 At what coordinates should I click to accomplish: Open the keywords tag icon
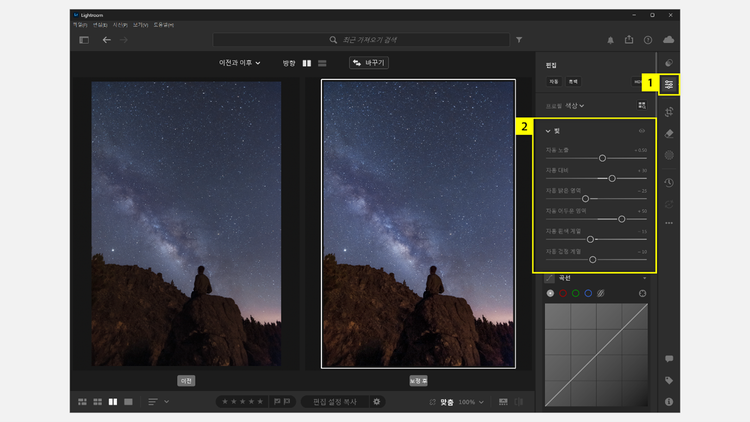click(668, 380)
